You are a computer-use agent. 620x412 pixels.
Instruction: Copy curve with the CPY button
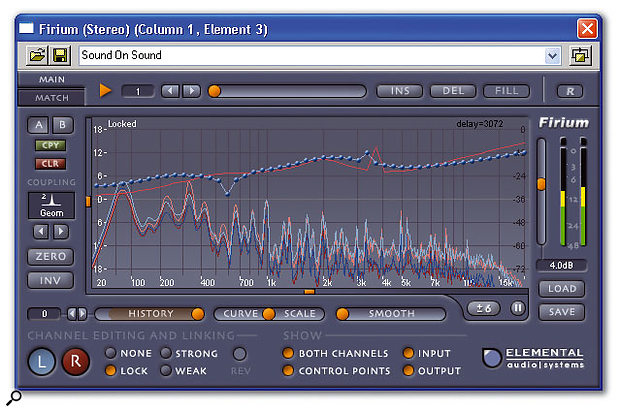[x=50, y=145]
